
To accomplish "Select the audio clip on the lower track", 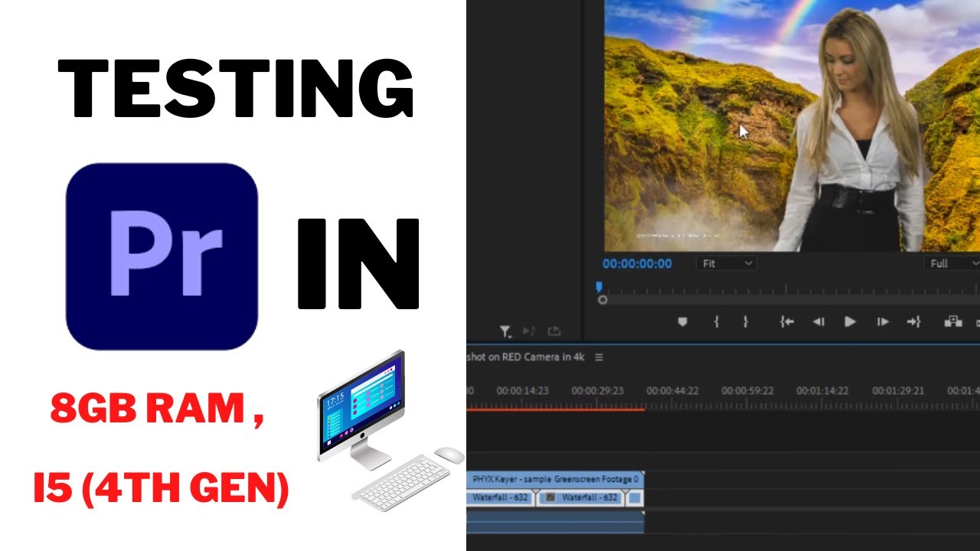I will pyautogui.click(x=555, y=523).
